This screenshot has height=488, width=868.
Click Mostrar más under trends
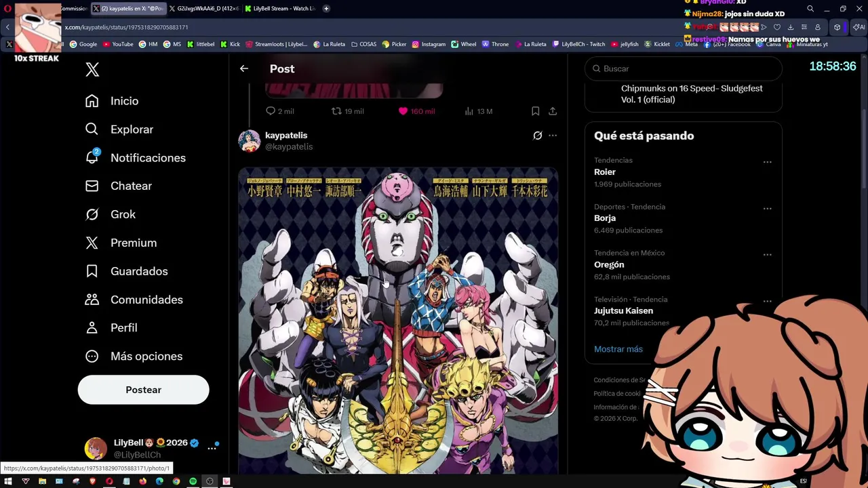click(x=618, y=349)
